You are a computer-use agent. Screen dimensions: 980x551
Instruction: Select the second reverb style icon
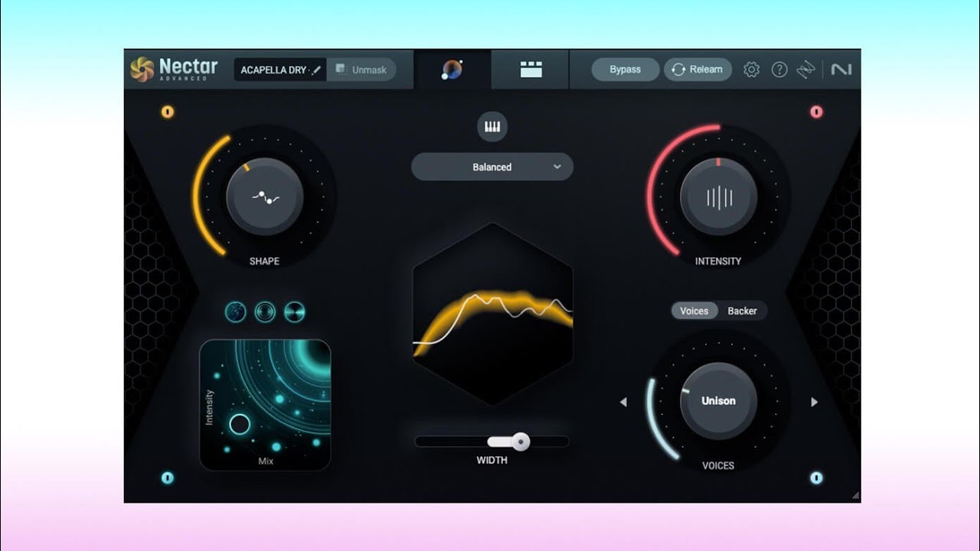pos(265,312)
